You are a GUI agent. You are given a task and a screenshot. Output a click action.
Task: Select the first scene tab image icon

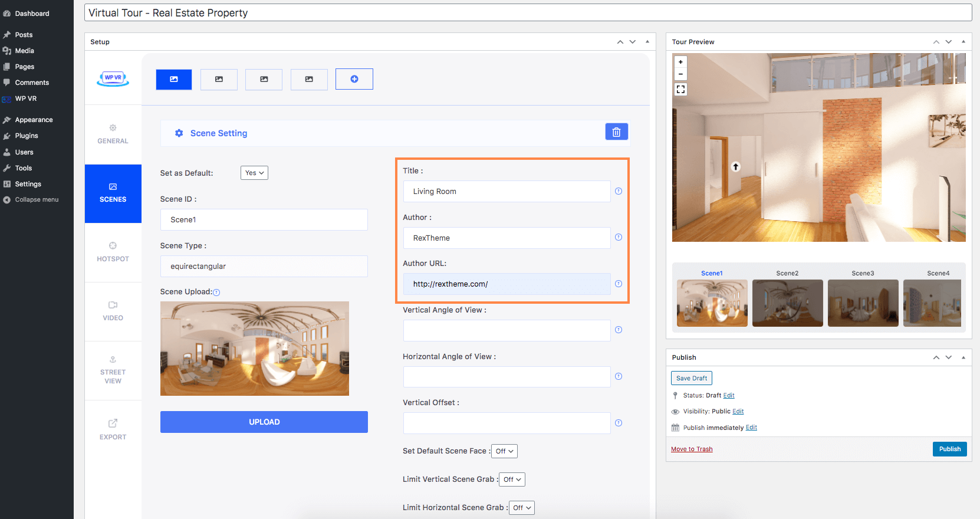174,79
